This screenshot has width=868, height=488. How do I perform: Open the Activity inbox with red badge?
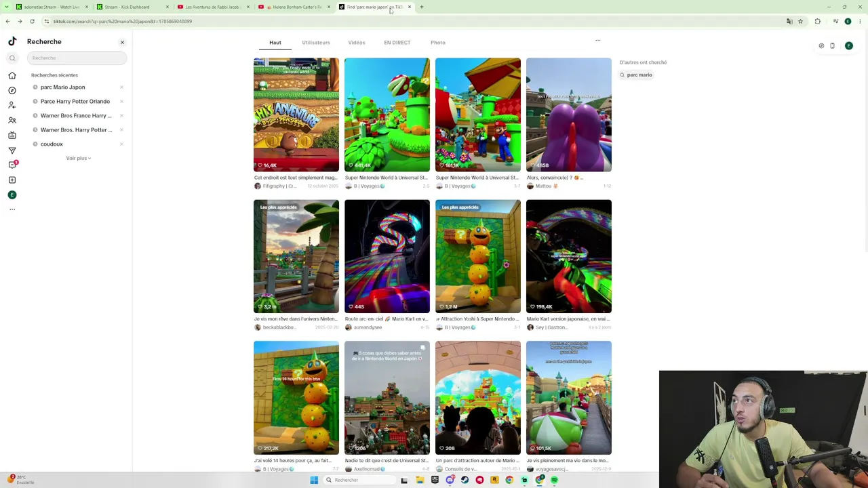click(x=12, y=165)
